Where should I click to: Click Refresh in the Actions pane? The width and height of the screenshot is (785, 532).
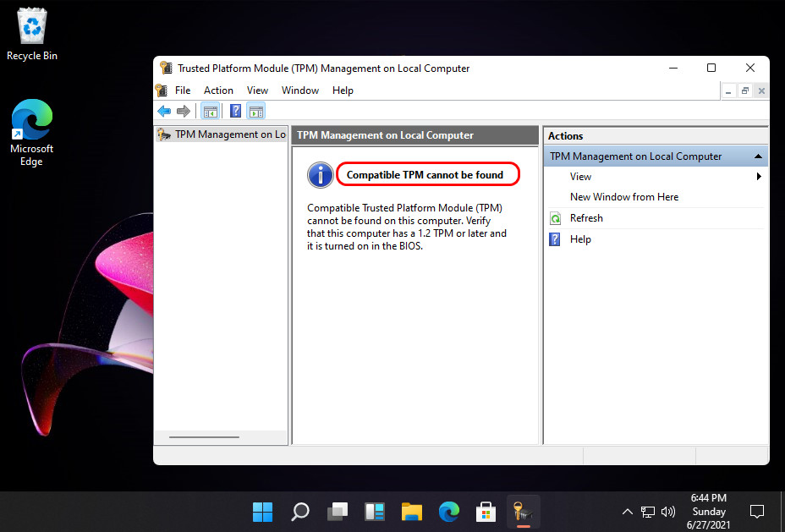point(586,218)
